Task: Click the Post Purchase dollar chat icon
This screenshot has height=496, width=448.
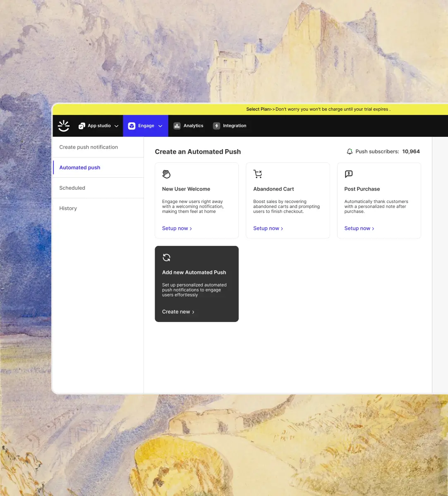Action: click(349, 174)
